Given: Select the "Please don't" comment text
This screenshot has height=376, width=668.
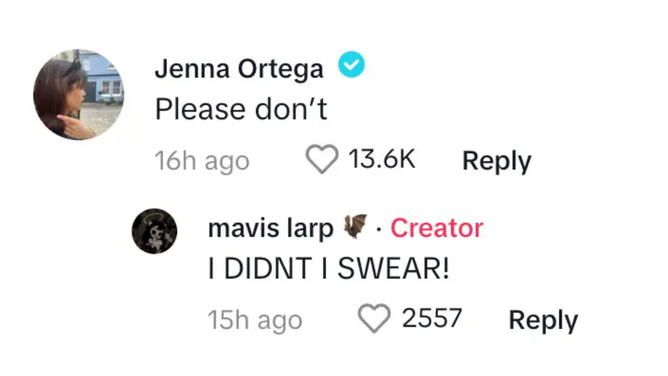Looking at the screenshot, I should pos(241,109).
